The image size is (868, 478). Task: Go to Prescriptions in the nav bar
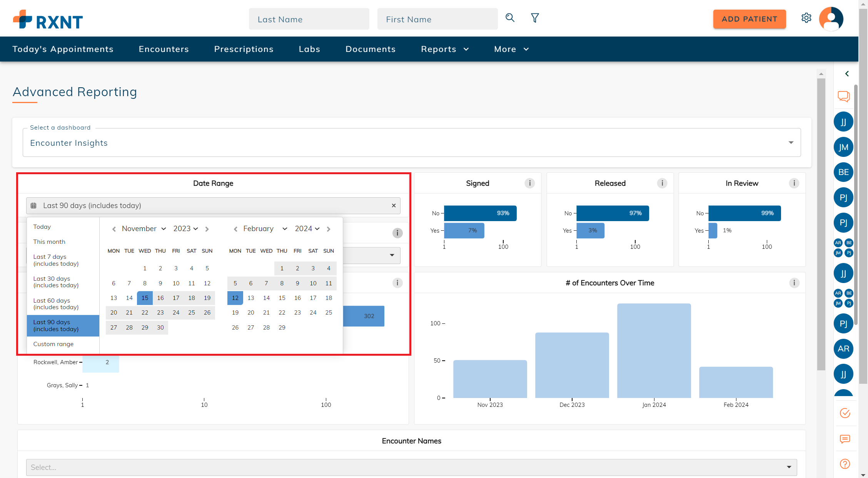click(244, 49)
